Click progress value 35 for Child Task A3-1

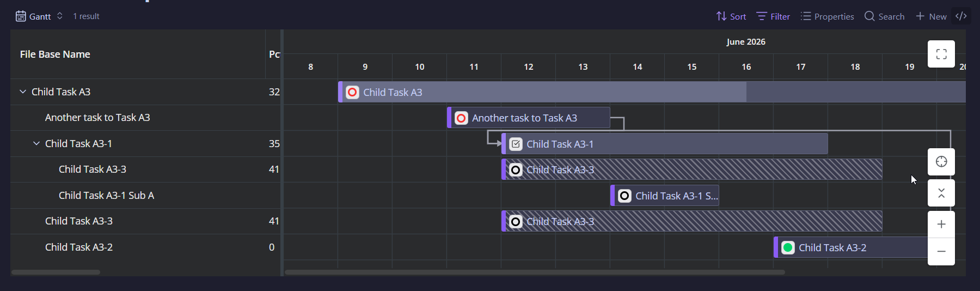pos(274,143)
